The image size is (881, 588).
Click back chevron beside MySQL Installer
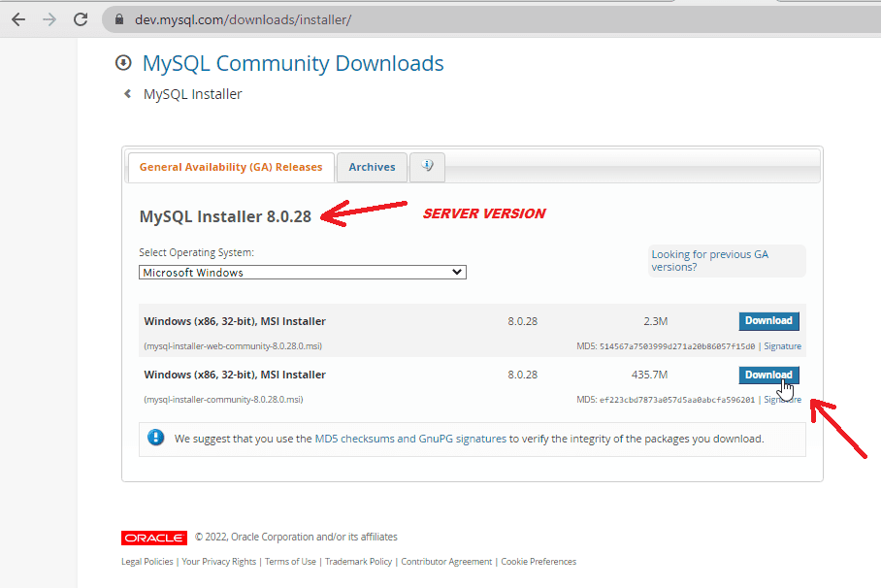(127, 94)
